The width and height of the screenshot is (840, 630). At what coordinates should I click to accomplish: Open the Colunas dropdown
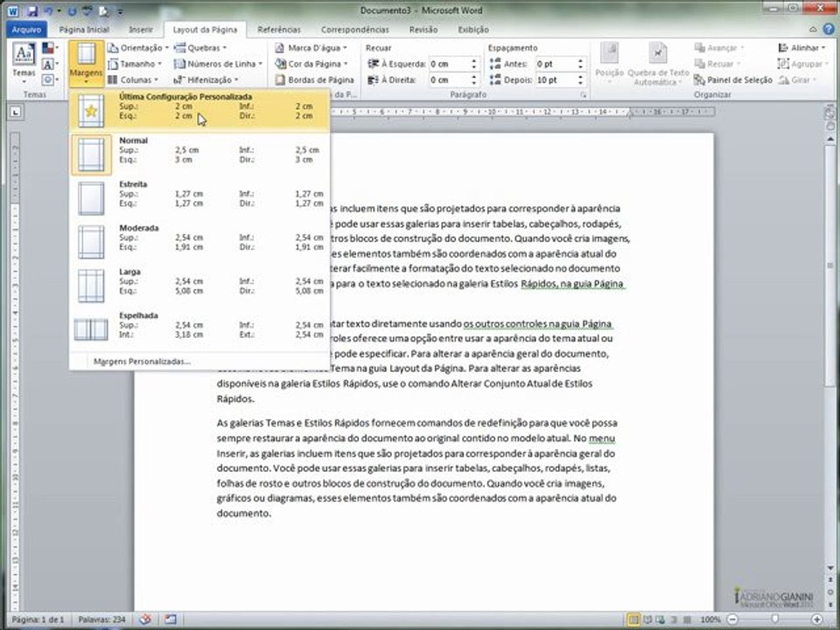point(133,80)
